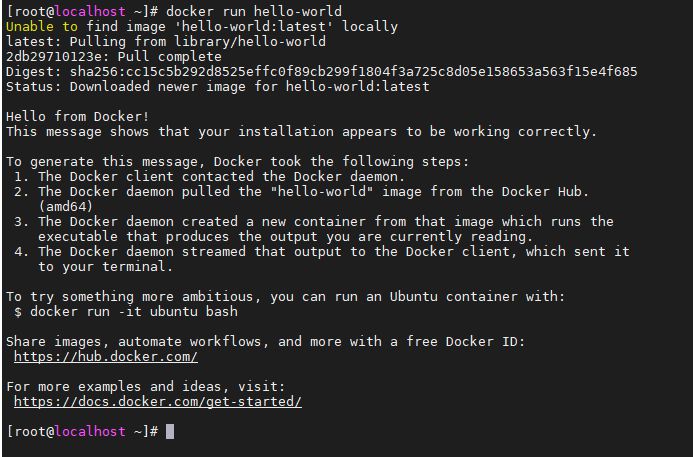The height and width of the screenshot is (457, 693).
Task: Click the yellow 'Unable to' text
Action: tap(42, 27)
